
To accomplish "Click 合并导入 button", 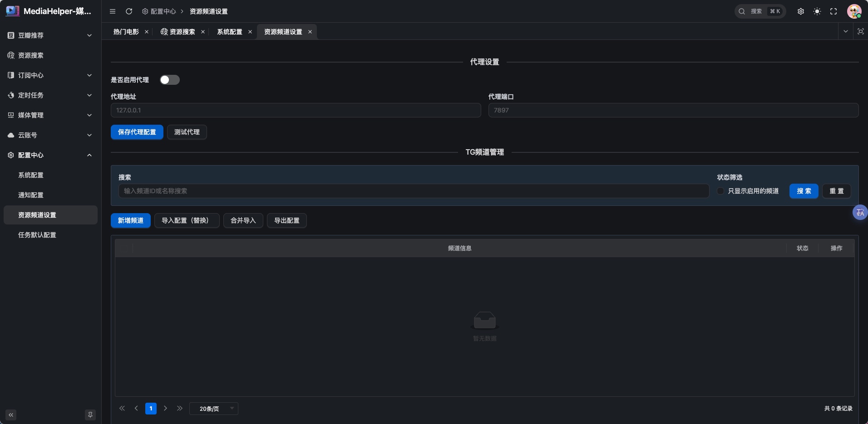I will pyautogui.click(x=243, y=220).
